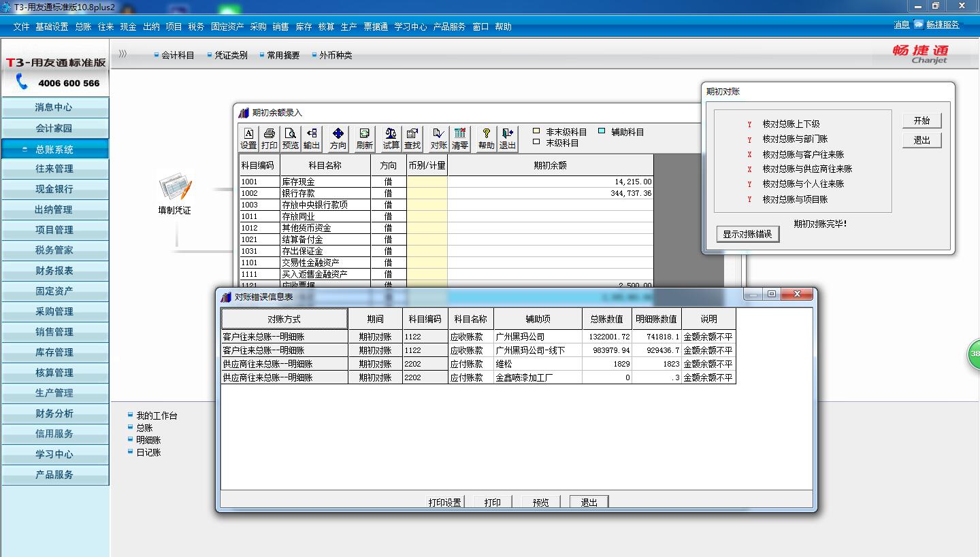
Task: Click the phone icon beside 4006 600 566
Action: point(23,82)
